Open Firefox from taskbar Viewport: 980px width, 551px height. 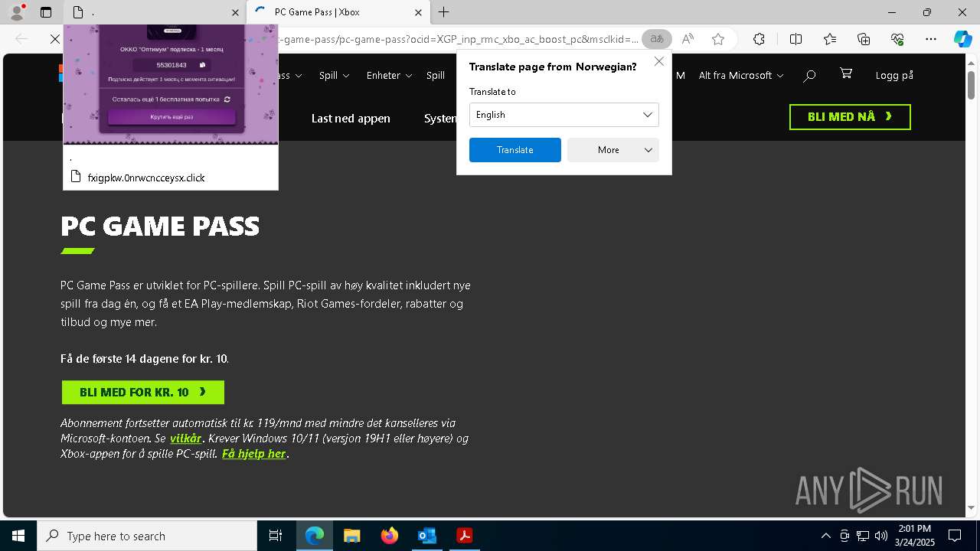(390, 536)
